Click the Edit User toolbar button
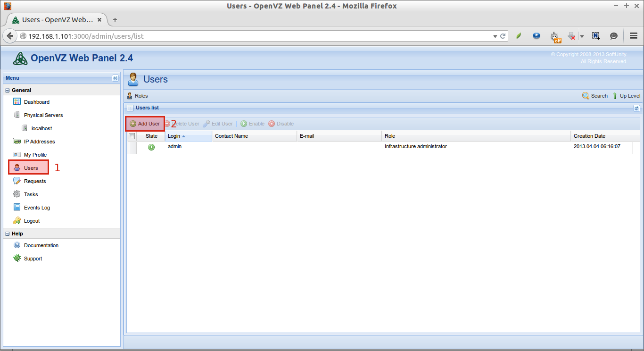Screen dimensions: 644x351 click(x=218, y=124)
